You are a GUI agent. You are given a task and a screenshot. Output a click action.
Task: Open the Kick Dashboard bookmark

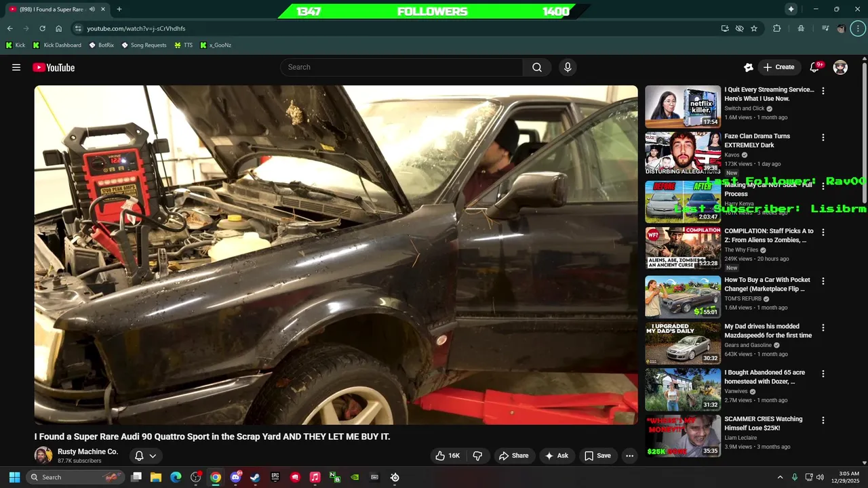(57, 45)
